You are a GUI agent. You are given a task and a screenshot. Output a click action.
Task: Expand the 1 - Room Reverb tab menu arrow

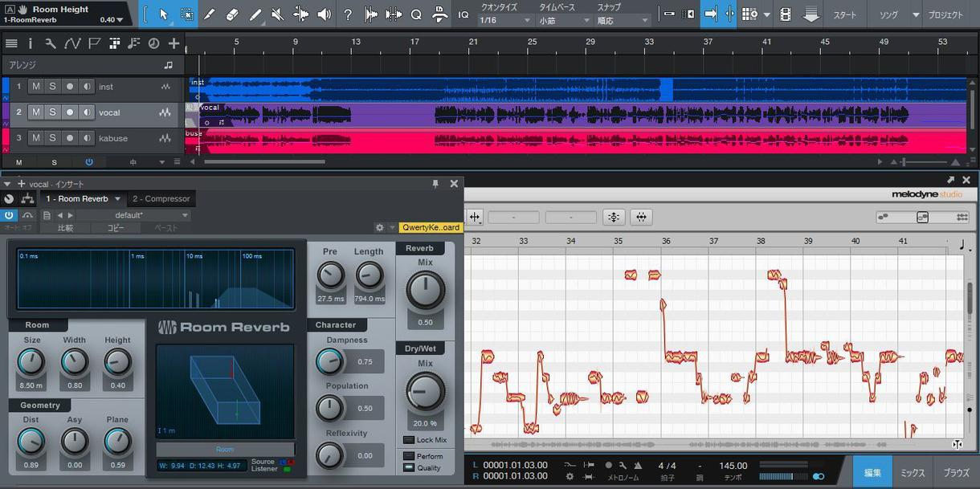118,199
